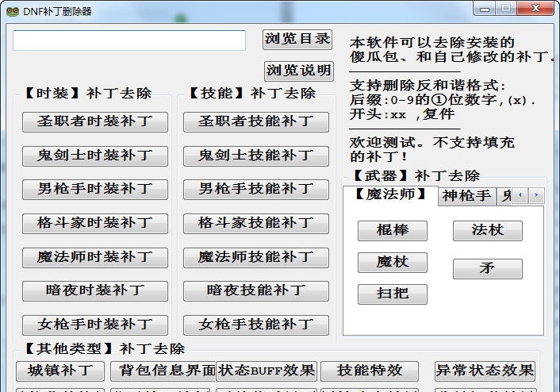Select 男枪手技能补丁 button
The image size is (560, 392).
256,189
